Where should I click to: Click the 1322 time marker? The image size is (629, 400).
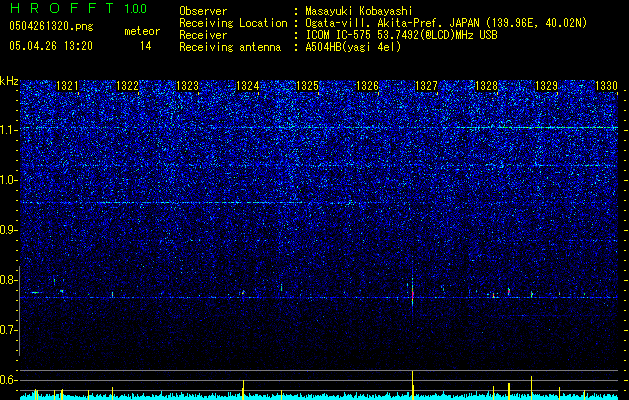pos(127,86)
